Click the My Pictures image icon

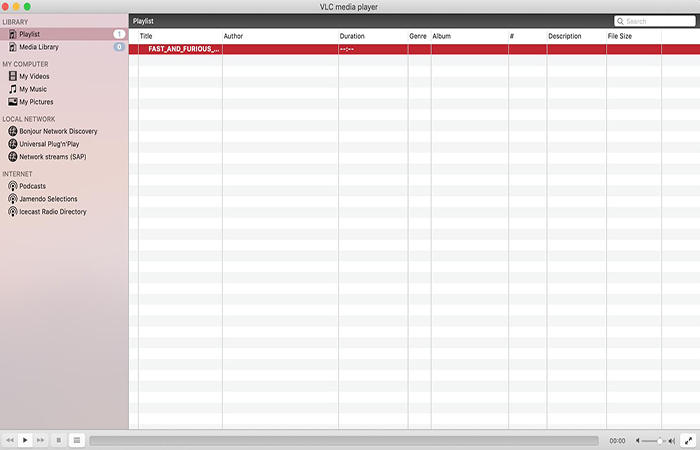tap(13, 102)
